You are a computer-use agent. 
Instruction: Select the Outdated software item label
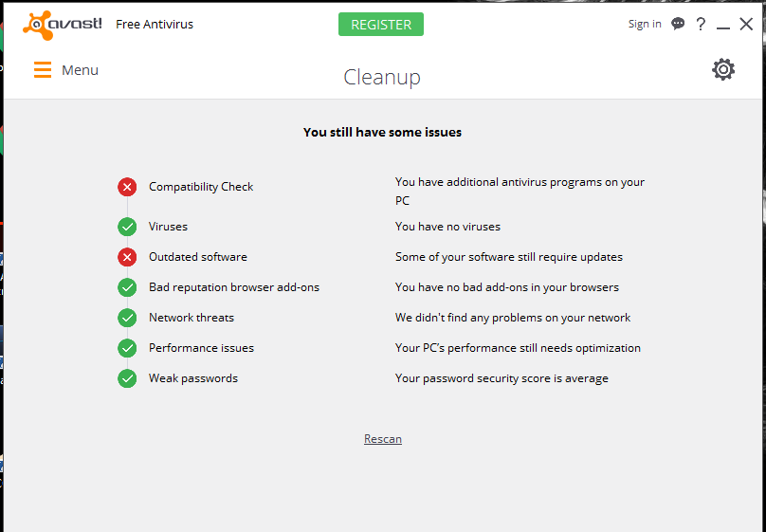click(x=198, y=257)
